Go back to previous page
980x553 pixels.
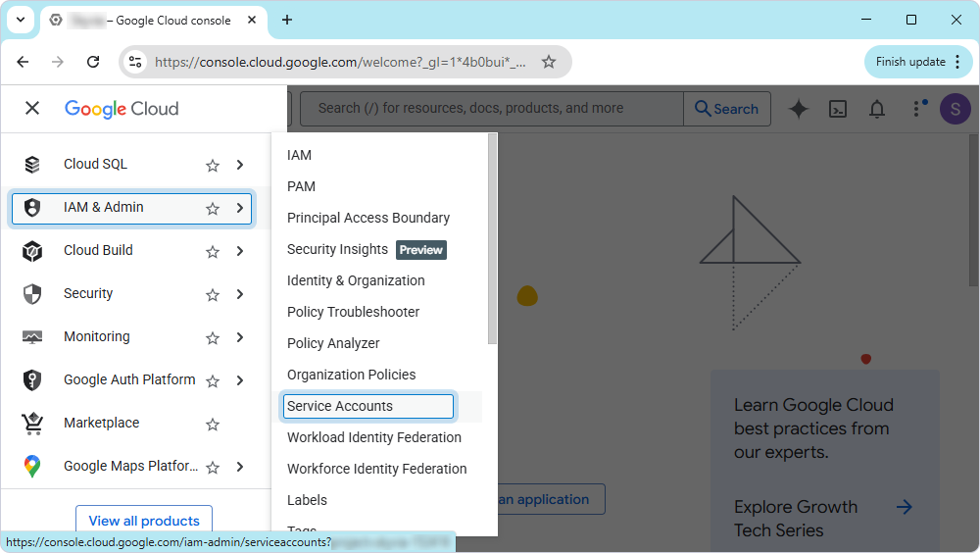[x=24, y=62]
